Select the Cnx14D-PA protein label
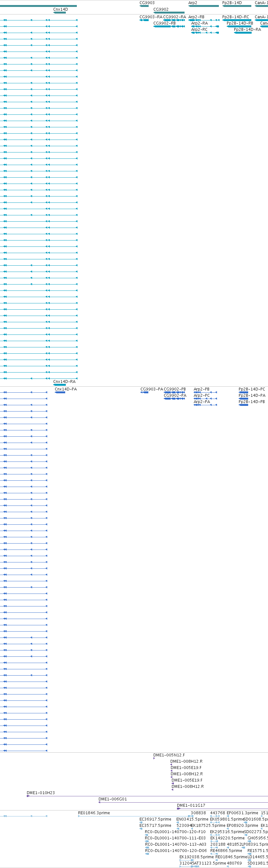Screen dimensions: 268x868 click(66, 389)
